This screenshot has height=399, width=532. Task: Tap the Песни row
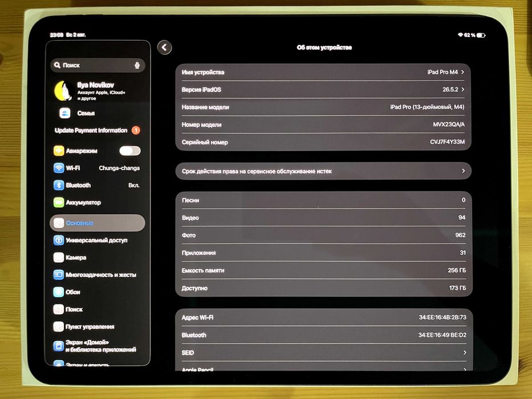point(324,200)
